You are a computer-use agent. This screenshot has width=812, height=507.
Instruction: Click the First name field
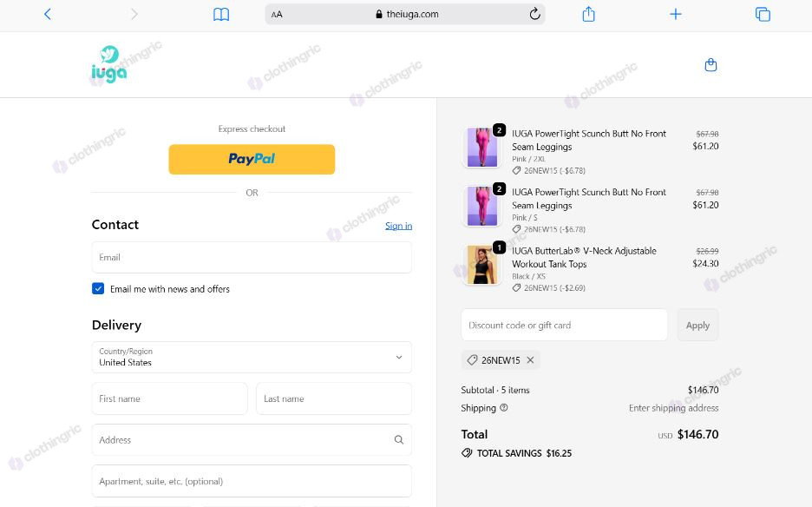tap(170, 398)
